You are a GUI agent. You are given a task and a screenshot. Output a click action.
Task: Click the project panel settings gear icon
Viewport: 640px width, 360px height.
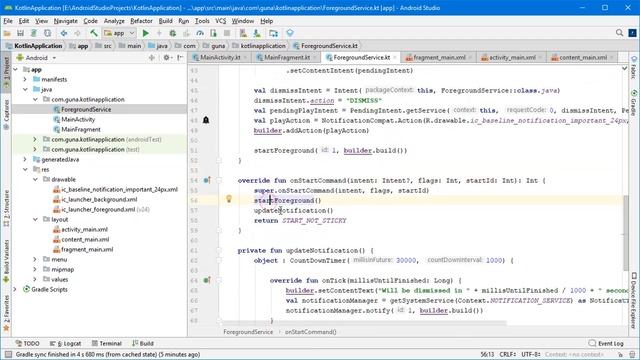pos(167,58)
